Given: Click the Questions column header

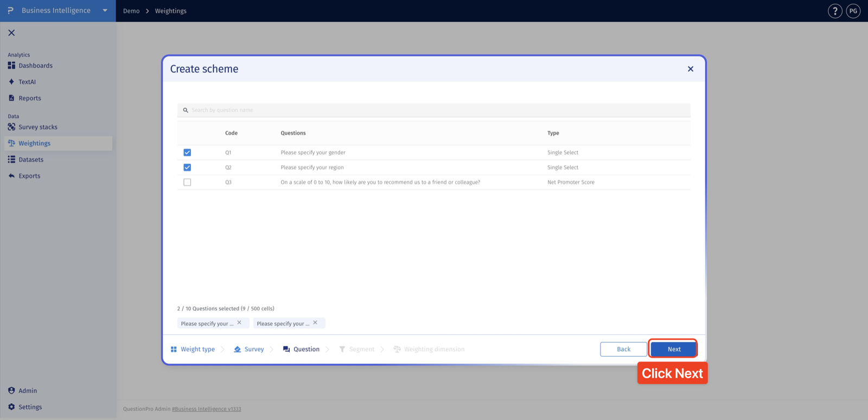Looking at the screenshot, I should coord(293,133).
